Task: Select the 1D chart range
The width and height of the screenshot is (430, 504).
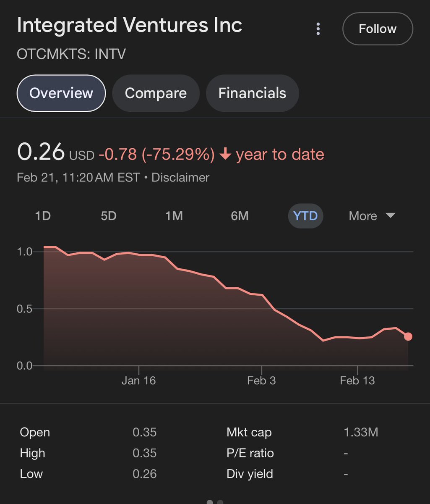Action: (x=42, y=216)
